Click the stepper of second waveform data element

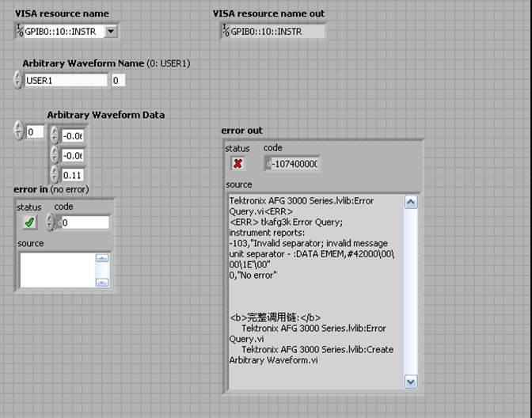click(55, 155)
